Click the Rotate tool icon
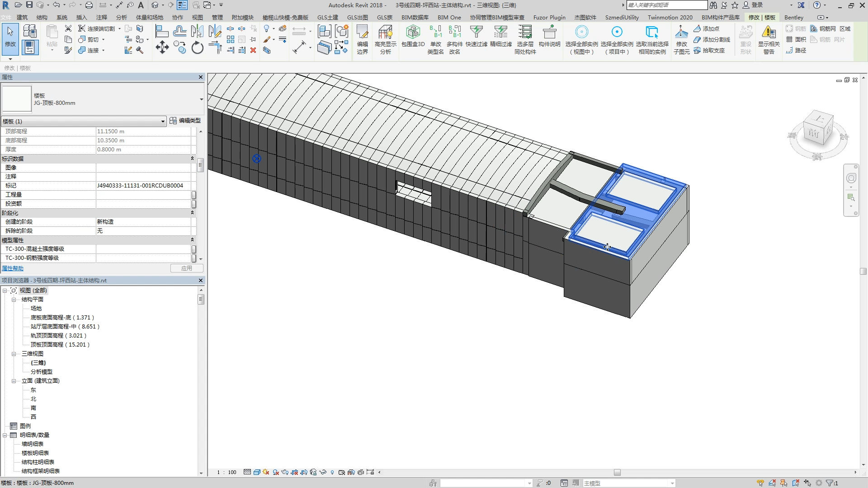Image resolution: width=868 pixels, height=488 pixels. tap(197, 47)
